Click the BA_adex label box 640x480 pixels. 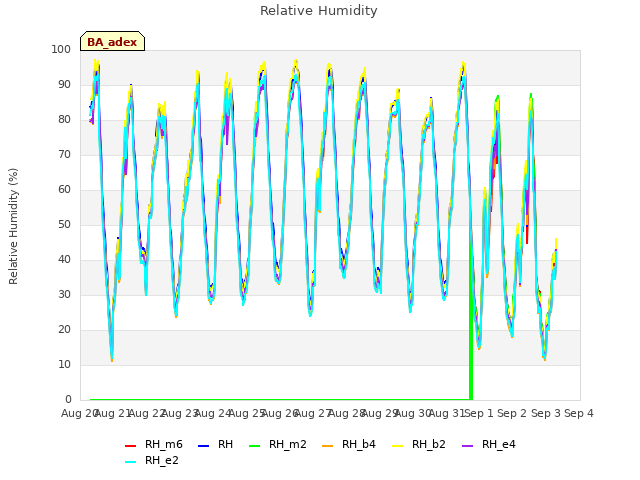pos(112,41)
